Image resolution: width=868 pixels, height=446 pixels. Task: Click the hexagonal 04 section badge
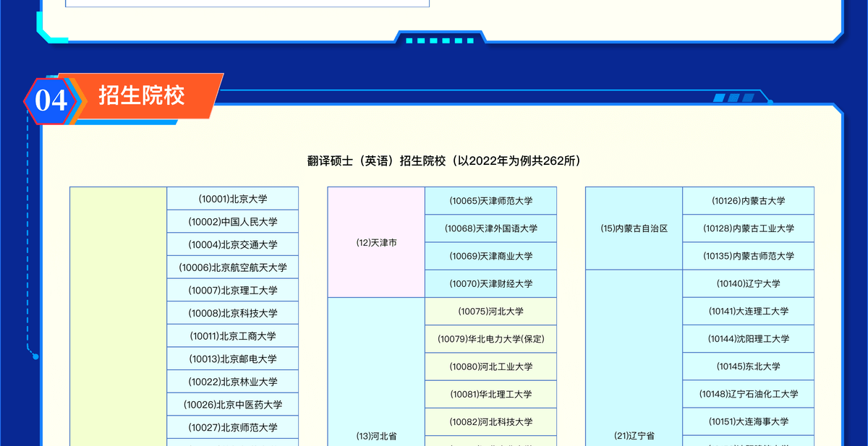click(51, 100)
